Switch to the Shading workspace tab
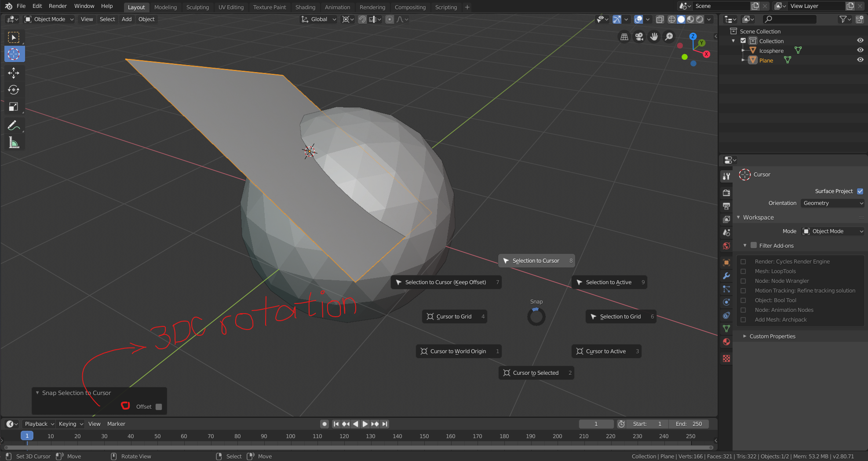This screenshot has height=461, width=868. point(305,7)
